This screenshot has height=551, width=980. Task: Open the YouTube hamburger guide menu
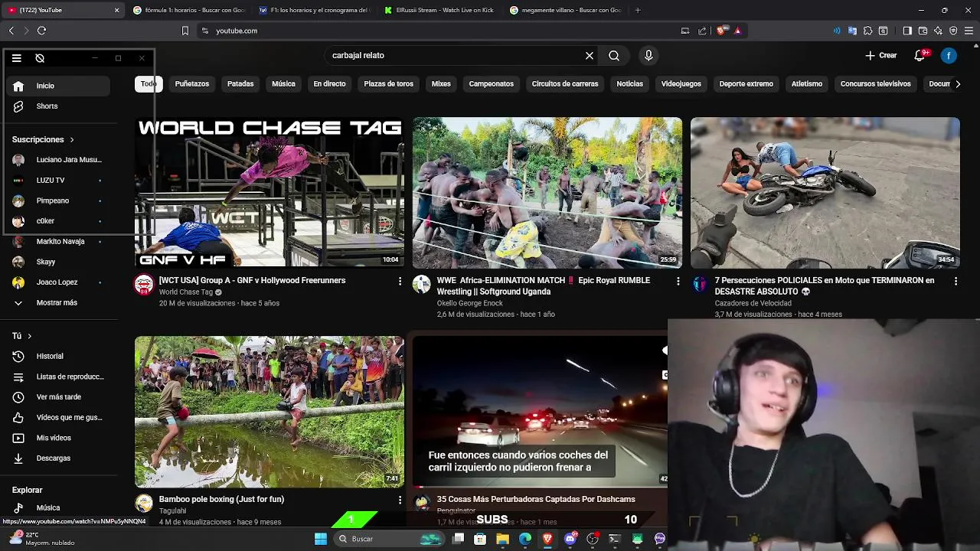16,58
